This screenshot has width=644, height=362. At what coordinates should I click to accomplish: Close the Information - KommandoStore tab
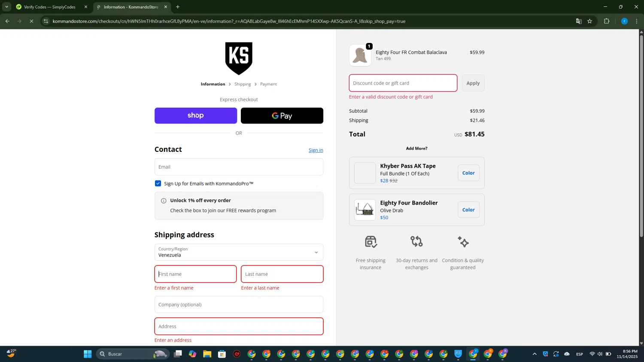(x=166, y=7)
